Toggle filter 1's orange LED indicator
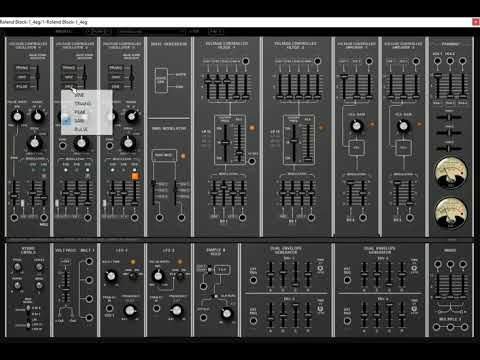The width and height of the screenshot is (480, 360). pos(252,128)
